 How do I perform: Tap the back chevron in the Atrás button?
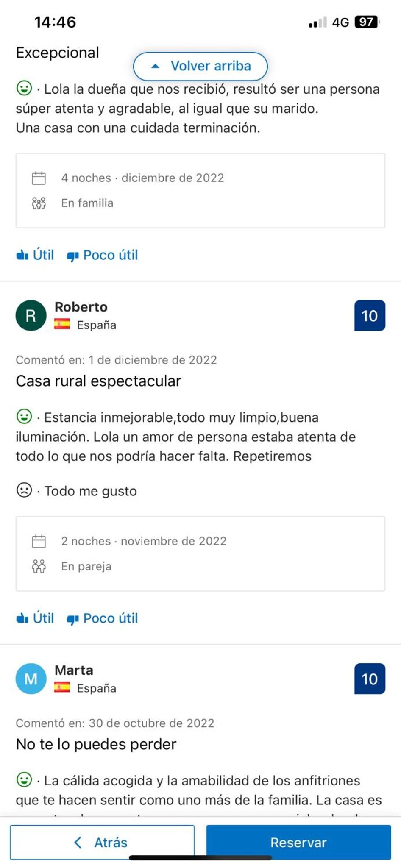78,842
